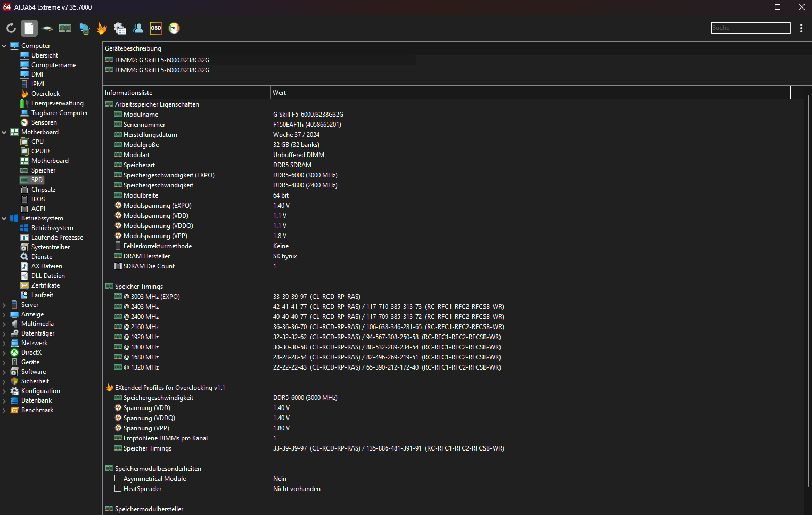812x515 pixels.
Task: Expand the Benchmark node
Action: point(4,410)
